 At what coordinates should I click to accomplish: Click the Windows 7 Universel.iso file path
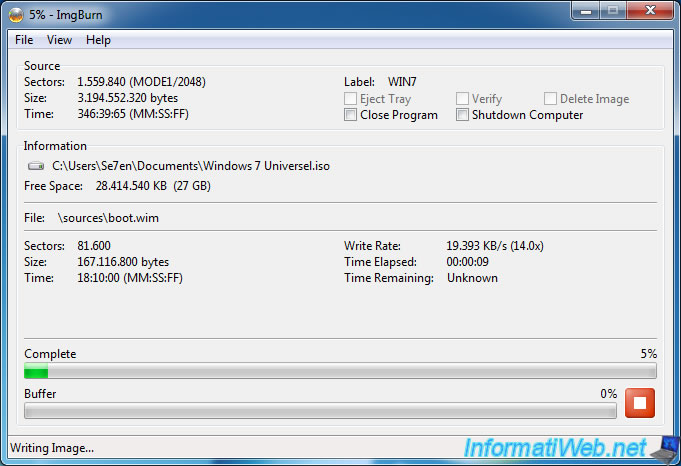click(191, 166)
